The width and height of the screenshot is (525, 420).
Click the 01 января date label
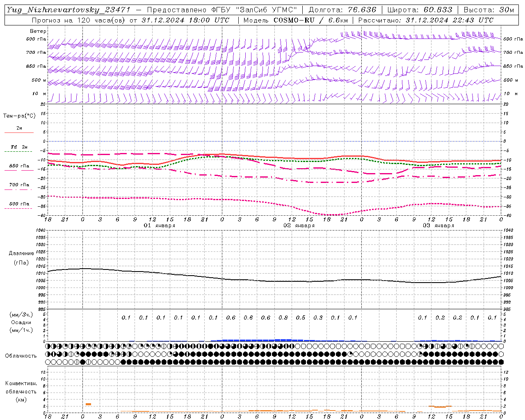coord(159,226)
